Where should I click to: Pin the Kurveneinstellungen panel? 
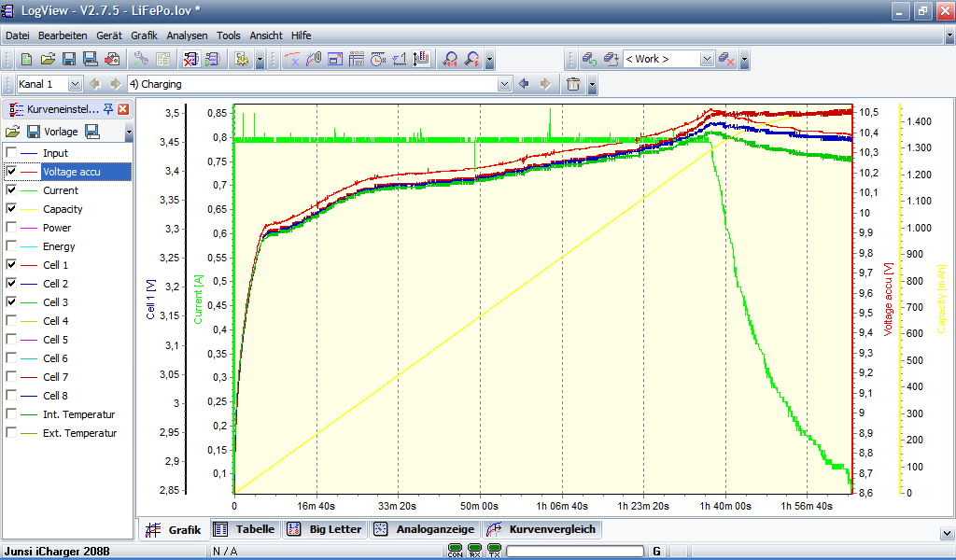(108, 109)
